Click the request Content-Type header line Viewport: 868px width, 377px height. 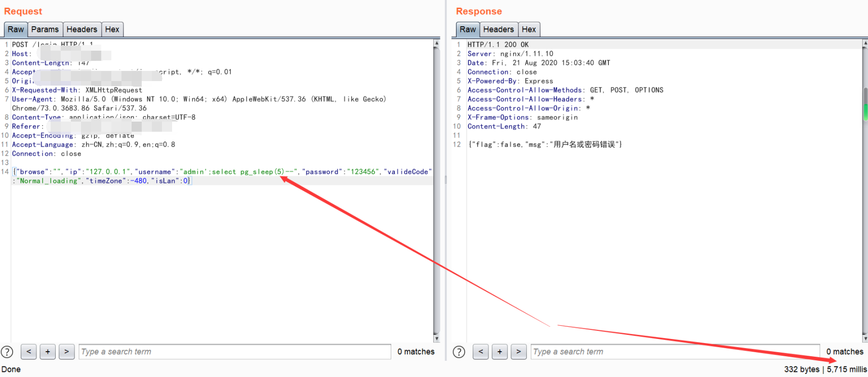[104, 118]
